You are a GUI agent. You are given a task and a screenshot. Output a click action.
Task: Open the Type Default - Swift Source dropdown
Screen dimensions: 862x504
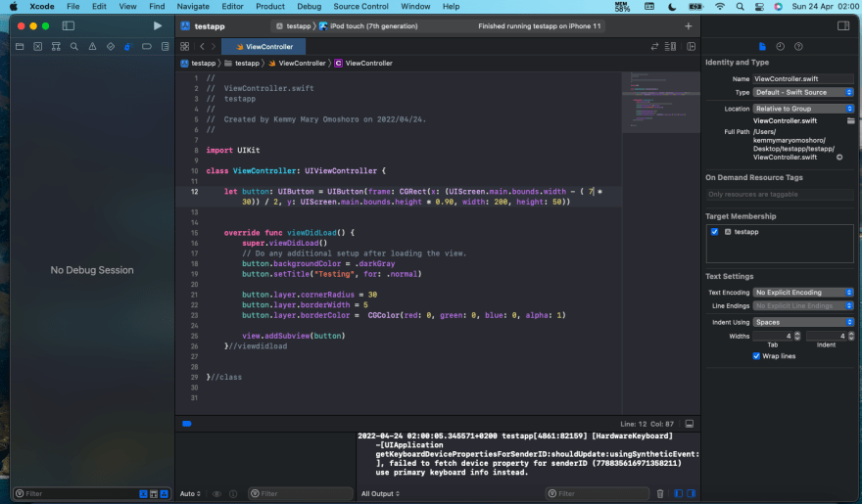tap(803, 92)
